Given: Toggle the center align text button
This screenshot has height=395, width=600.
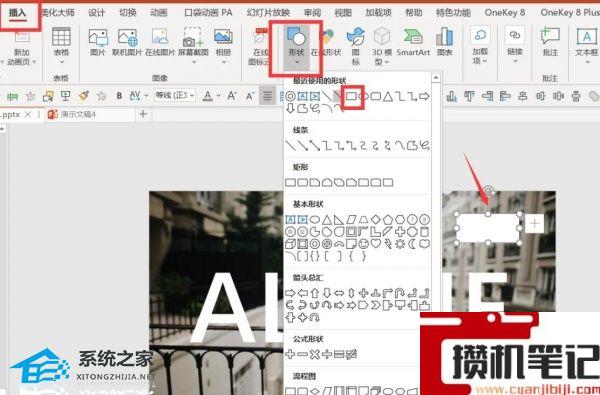Looking at the screenshot, I should click(x=267, y=96).
